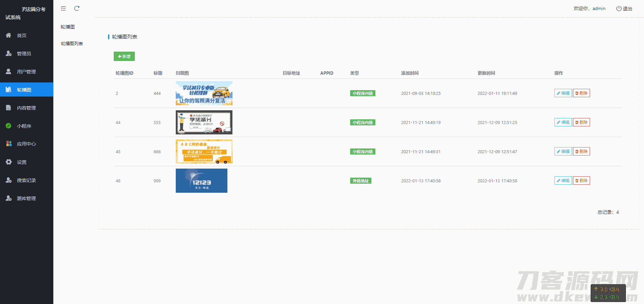This screenshot has height=304, width=644.
Task: Click the yellow ABC license cover image
Action: [x=204, y=151]
